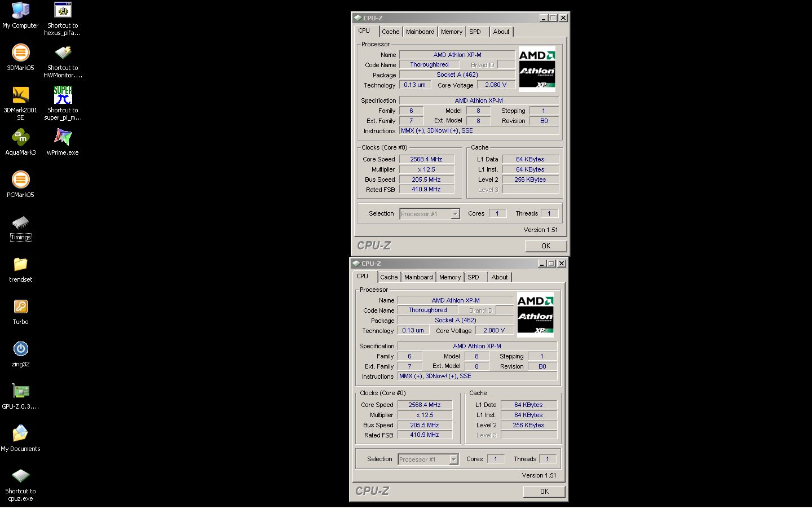
Task: Click Instructions field in upper CPU-Z
Action: tap(479, 130)
